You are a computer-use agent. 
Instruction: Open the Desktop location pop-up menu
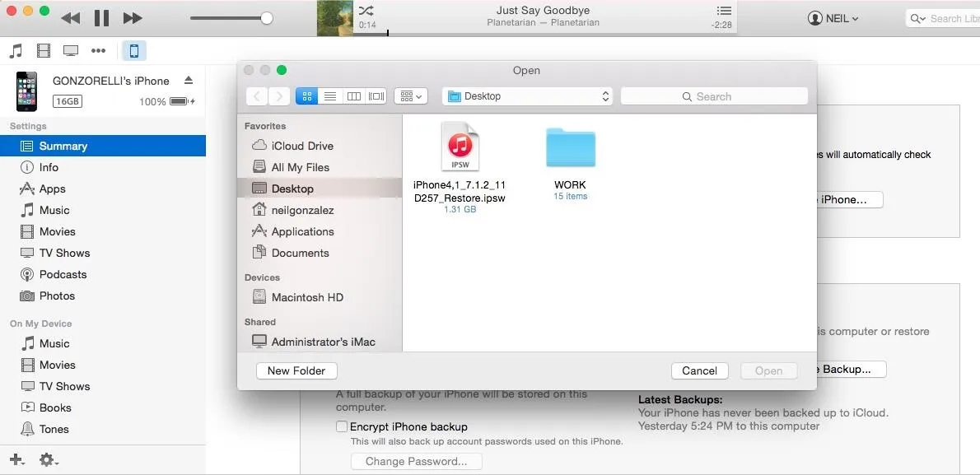528,96
